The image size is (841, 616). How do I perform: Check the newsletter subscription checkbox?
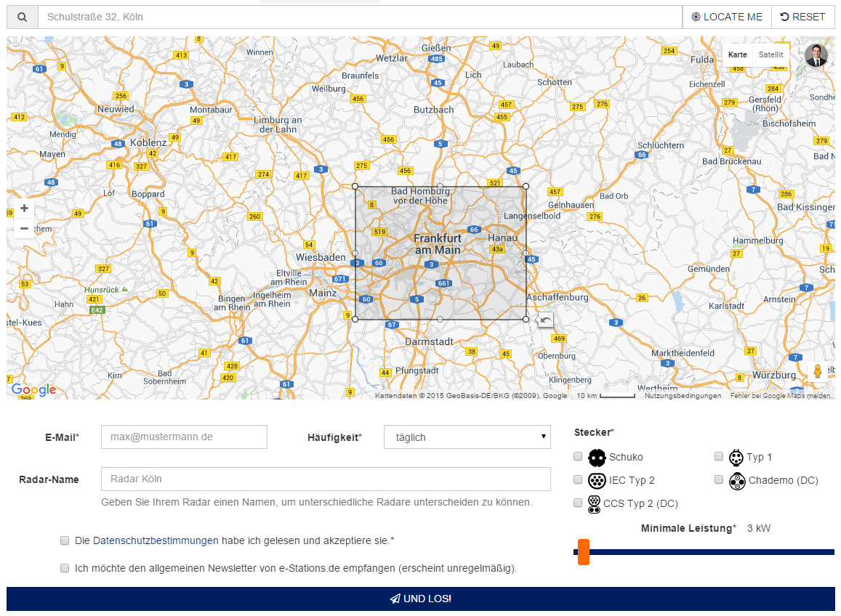[x=65, y=568]
